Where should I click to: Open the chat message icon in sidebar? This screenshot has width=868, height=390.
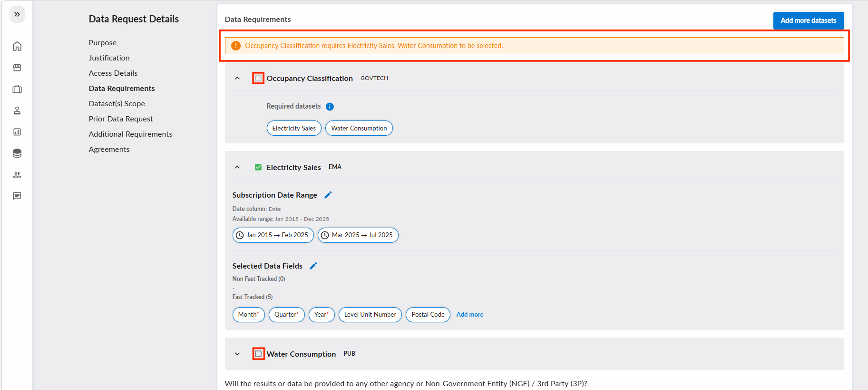click(17, 196)
